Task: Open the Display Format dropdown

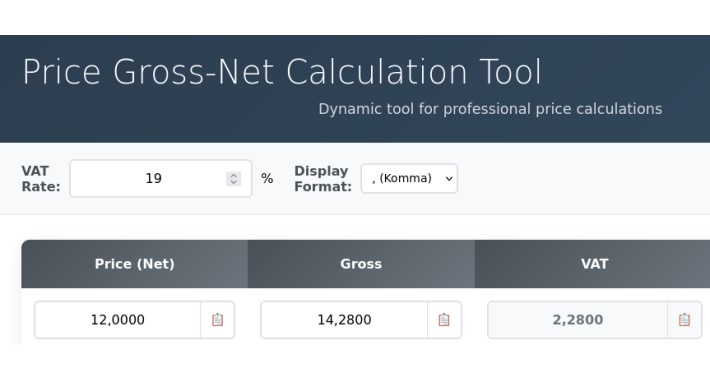Action: [x=409, y=178]
